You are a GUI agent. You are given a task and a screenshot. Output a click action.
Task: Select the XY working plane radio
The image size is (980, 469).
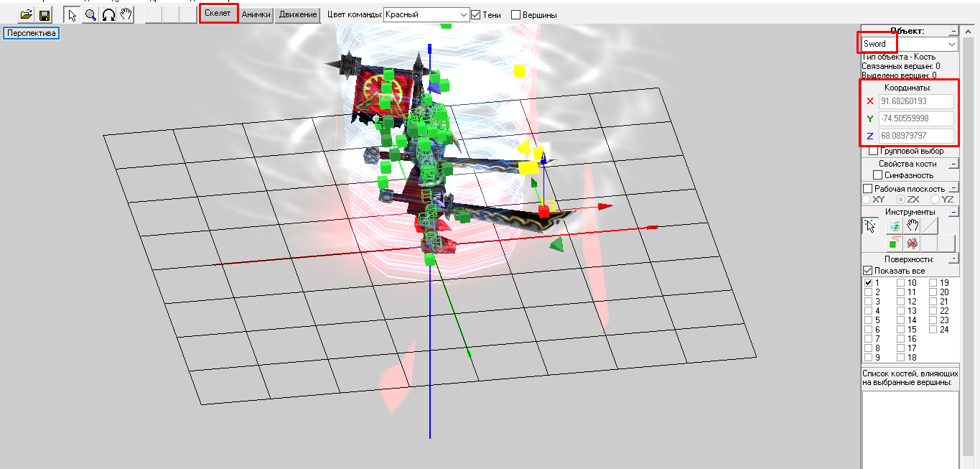point(867,199)
